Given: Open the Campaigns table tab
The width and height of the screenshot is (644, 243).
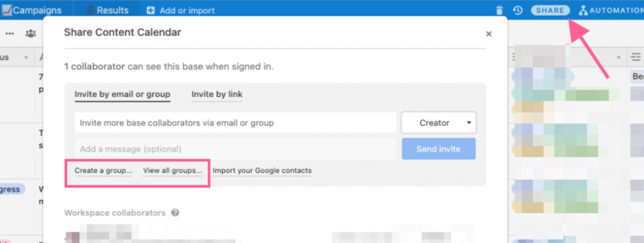Looking at the screenshot, I should (x=32, y=10).
